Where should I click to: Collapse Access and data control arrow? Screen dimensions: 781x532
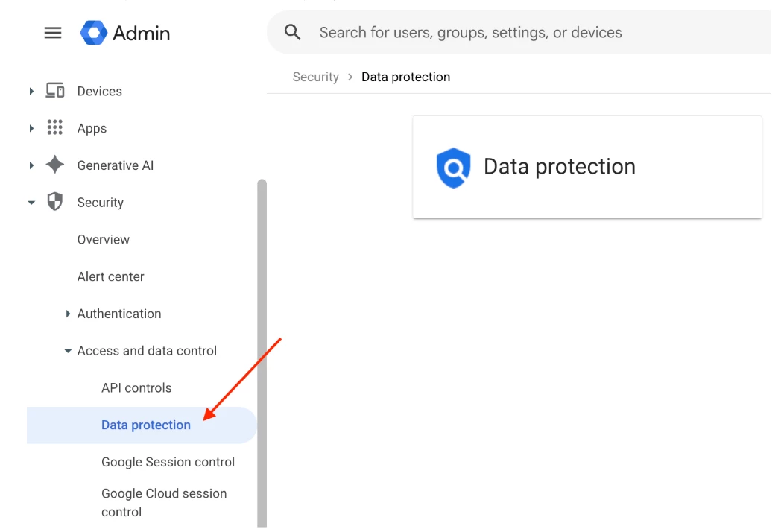pyautogui.click(x=68, y=351)
